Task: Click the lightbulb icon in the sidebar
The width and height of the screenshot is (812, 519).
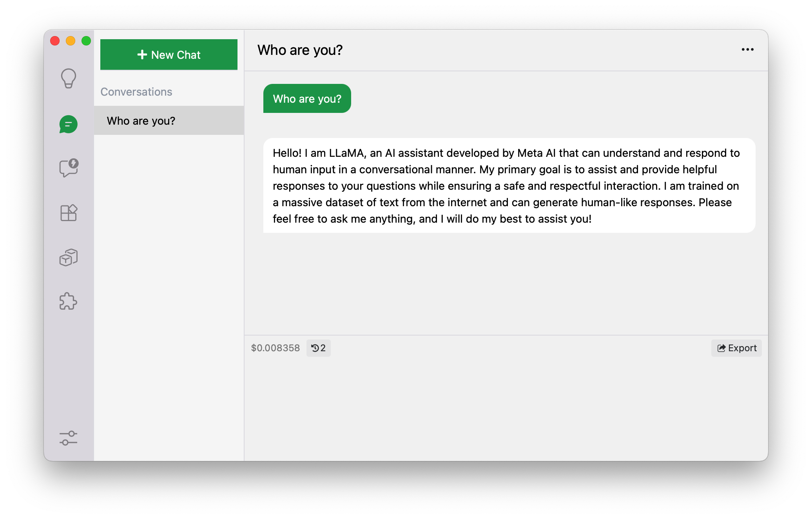Action: coord(69,78)
